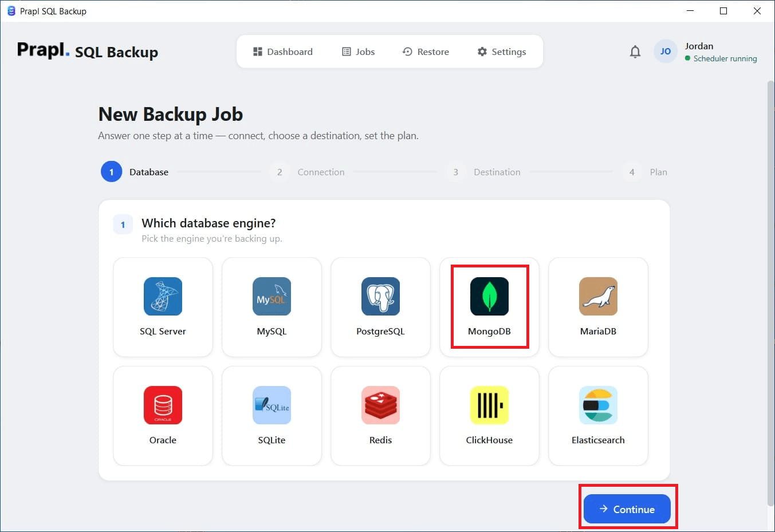Minimize the Prapl SQL Backup window
This screenshot has height=532, width=775.
click(x=690, y=11)
